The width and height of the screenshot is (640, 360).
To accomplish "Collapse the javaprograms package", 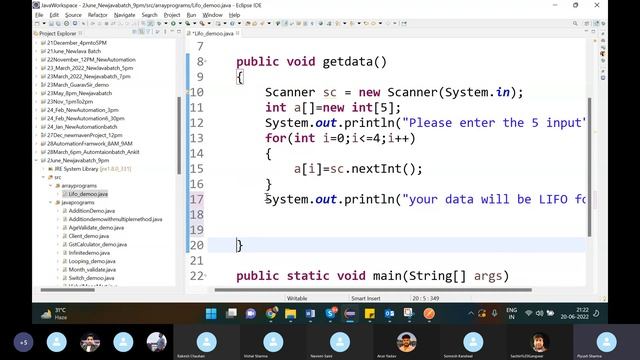I will point(51,202).
